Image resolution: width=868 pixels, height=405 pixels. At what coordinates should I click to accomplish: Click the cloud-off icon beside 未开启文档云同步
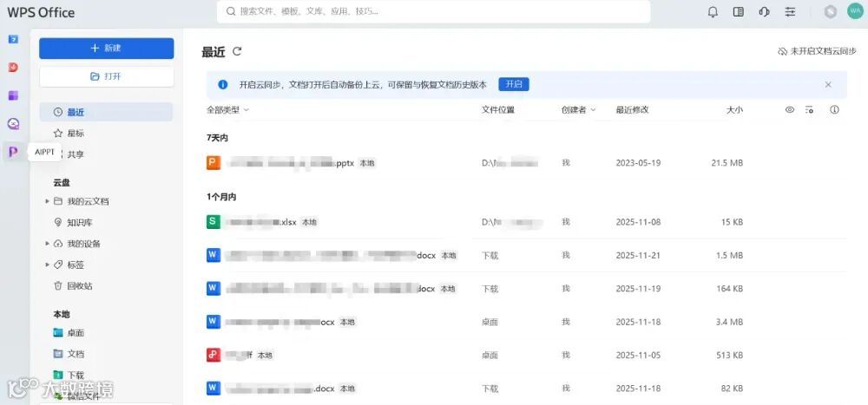782,51
